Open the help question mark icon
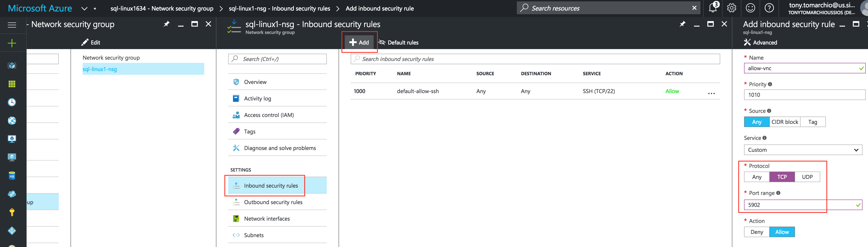 click(x=769, y=8)
